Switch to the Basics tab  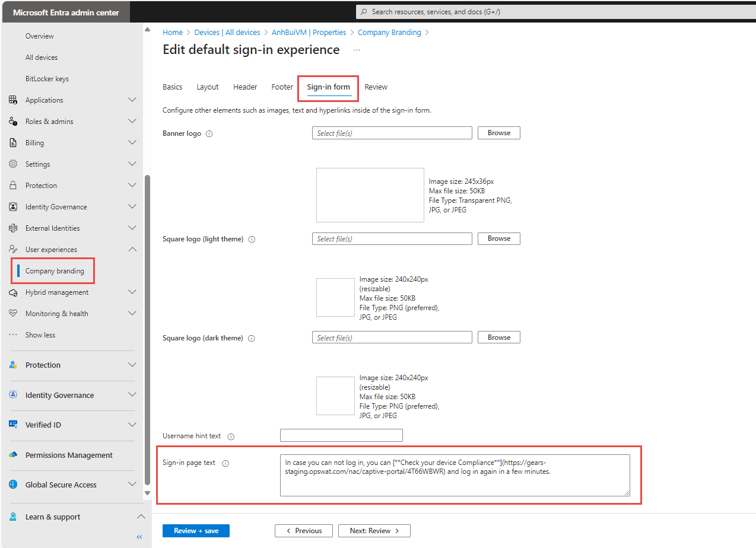click(173, 87)
